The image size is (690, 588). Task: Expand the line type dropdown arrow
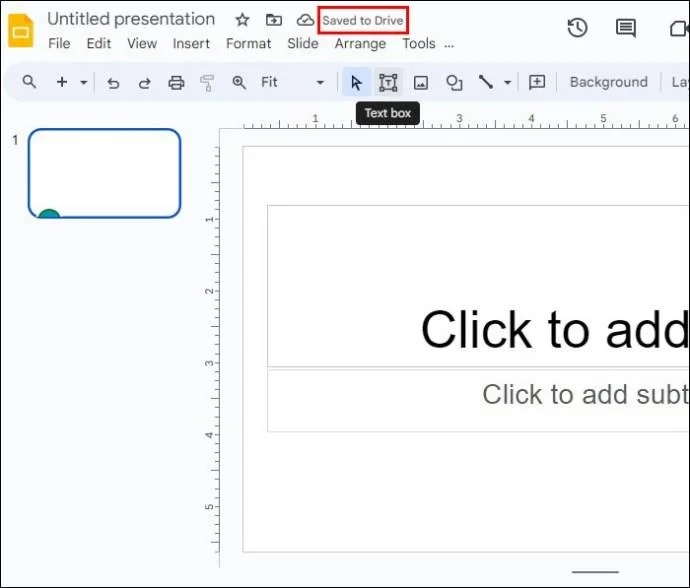507,82
